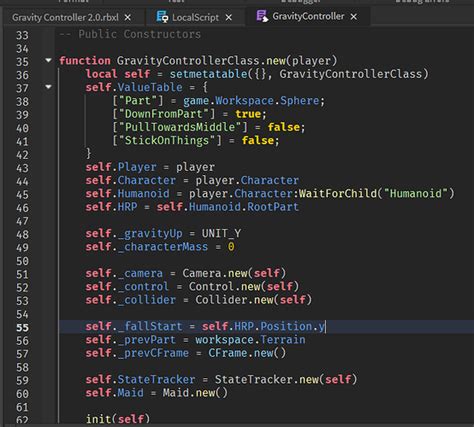Click "self.Player" on line 43
This screenshot has width=474, height=427.
click(121, 167)
